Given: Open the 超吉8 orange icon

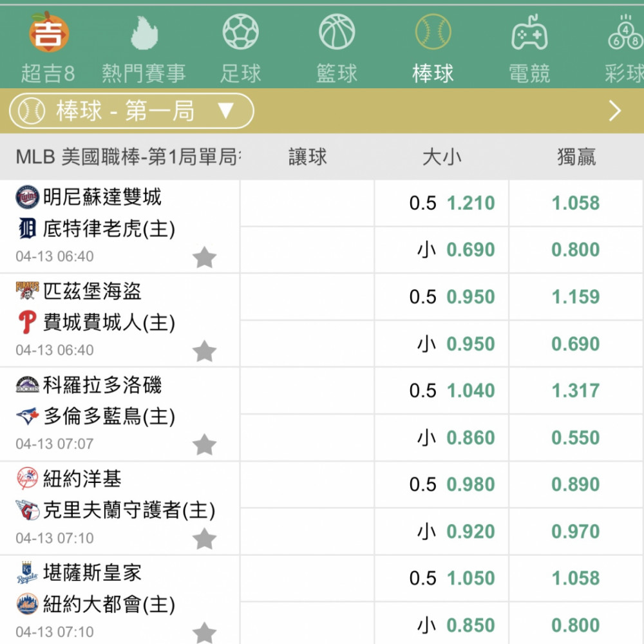Looking at the screenshot, I should tap(48, 32).
